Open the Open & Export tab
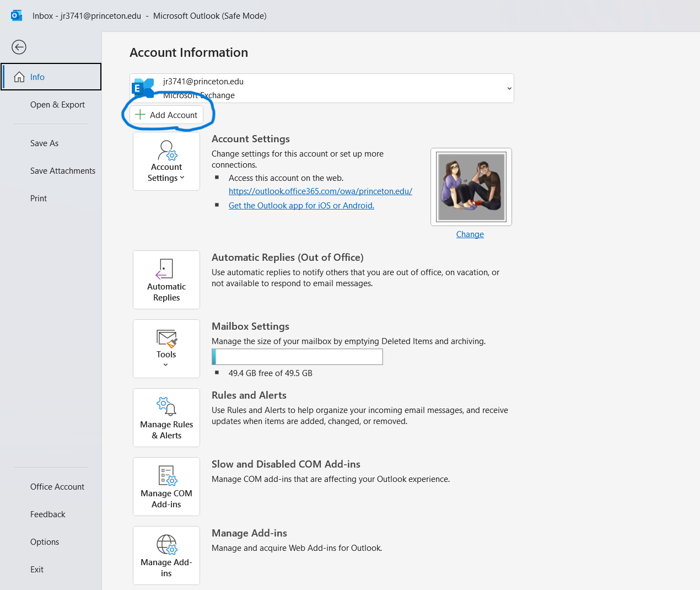The width and height of the screenshot is (700, 590). click(57, 105)
